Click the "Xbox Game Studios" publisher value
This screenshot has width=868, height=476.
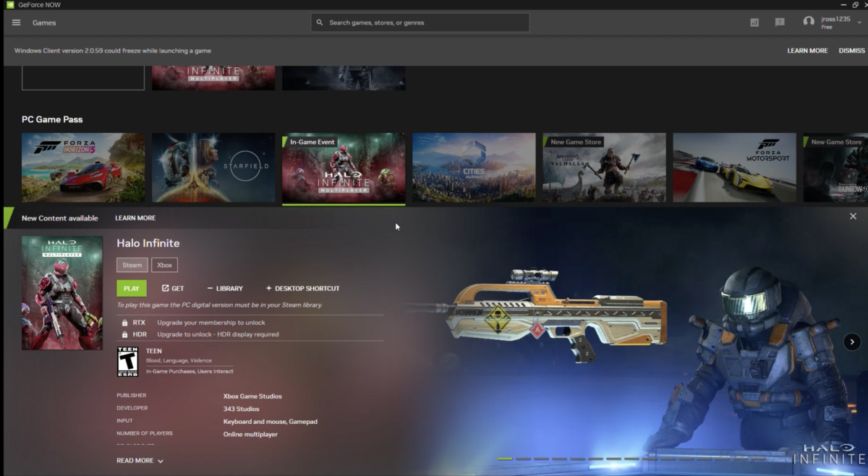252,396
